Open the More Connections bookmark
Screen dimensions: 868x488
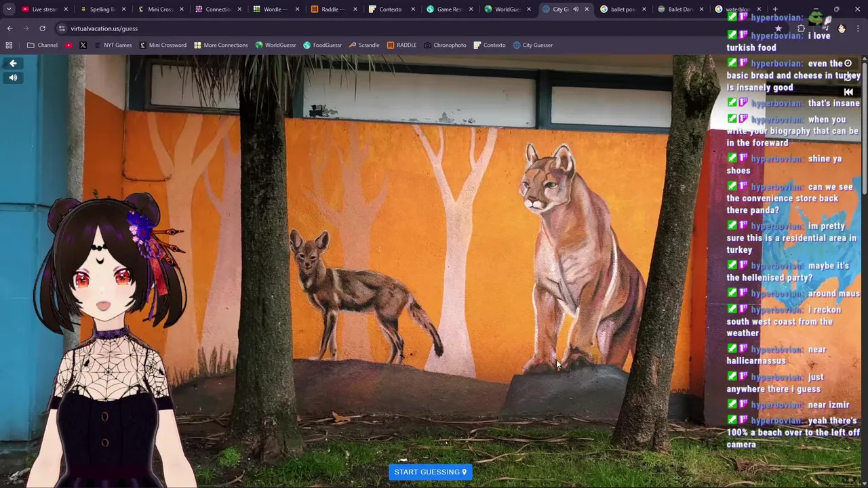tap(220, 45)
